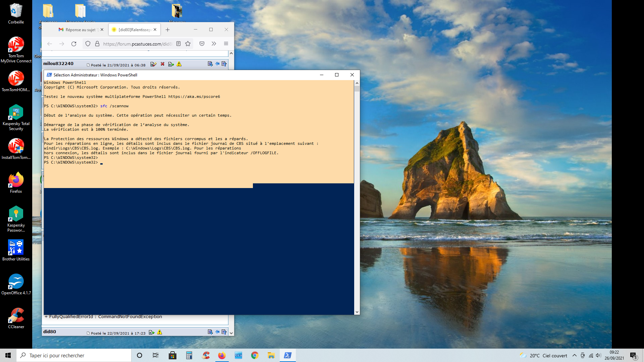Open Google Chrome from the taskbar
This screenshot has width=644, height=362.
(255, 355)
